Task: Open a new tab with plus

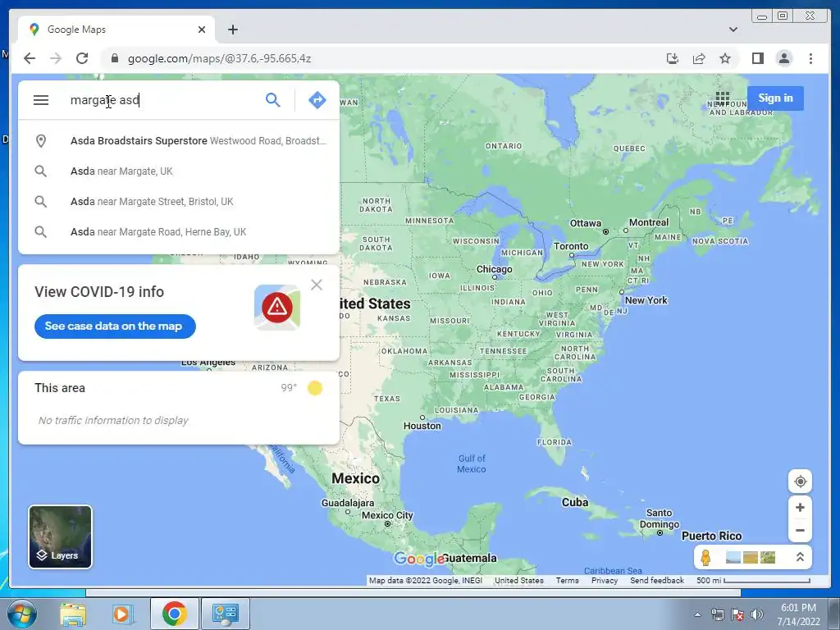Action: click(232, 30)
